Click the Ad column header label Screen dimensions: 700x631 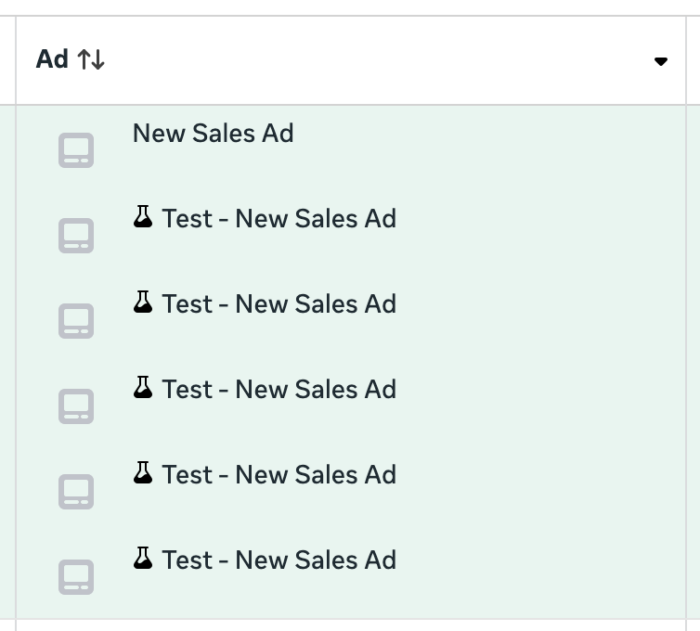pos(52,60)
